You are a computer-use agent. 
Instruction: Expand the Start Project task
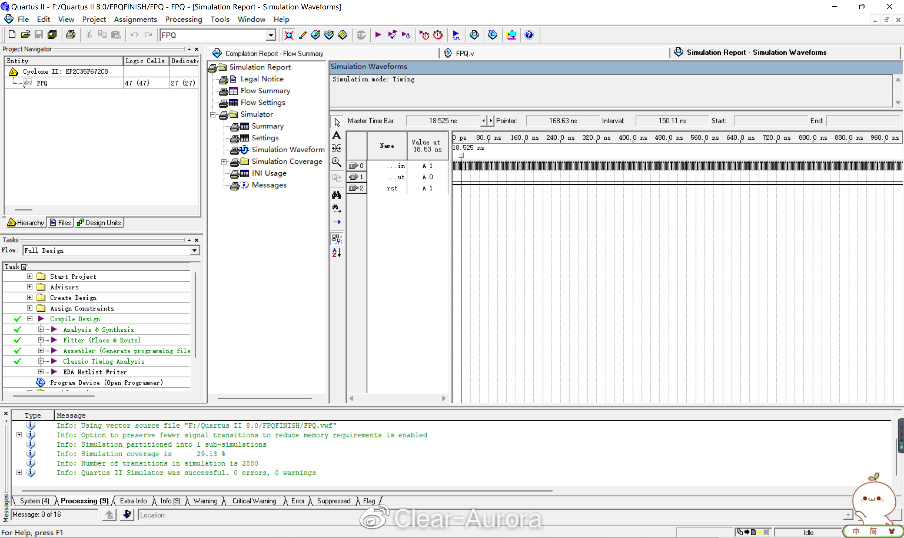click(x=29, y=276)
